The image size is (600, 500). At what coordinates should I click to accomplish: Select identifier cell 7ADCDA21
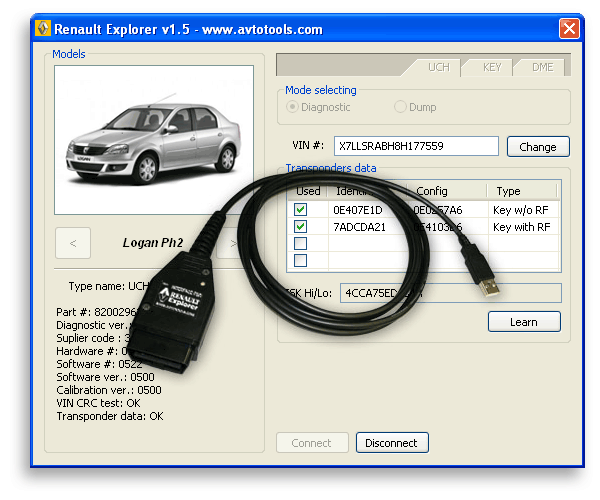click(x=359, y=227)
